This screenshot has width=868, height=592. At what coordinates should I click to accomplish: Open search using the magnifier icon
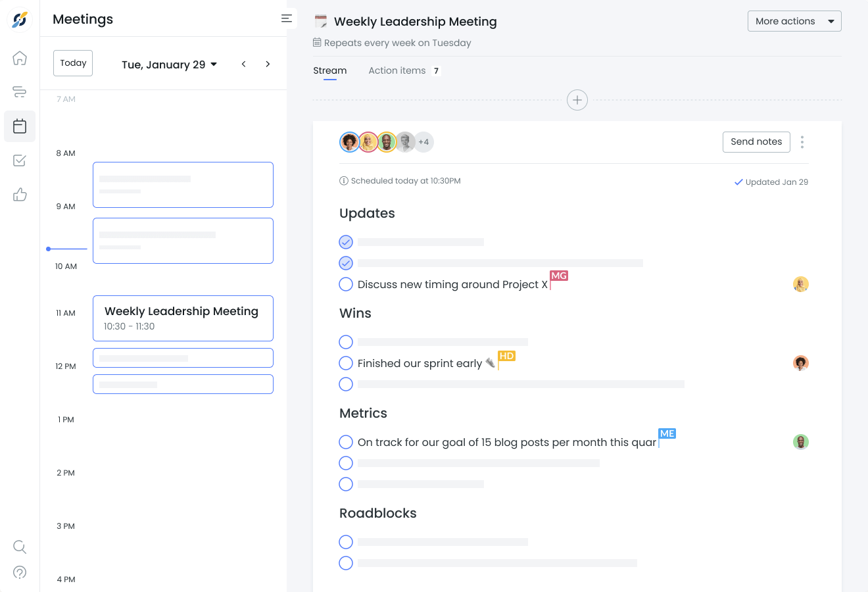(x=20, y=547)
